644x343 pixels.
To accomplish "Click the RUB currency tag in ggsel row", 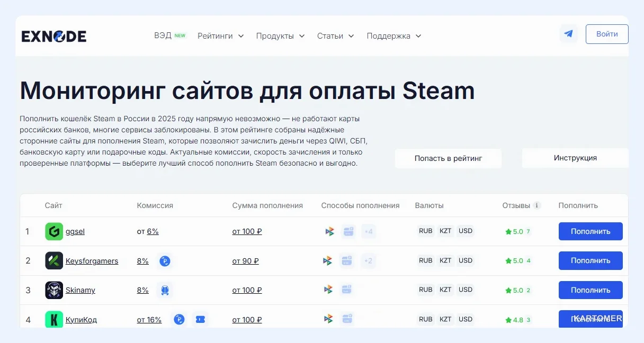I will (426, 231).
